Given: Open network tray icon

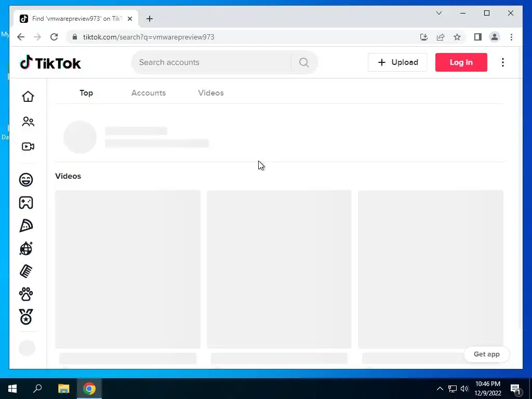Looking at the screenshot, I should [453, 389].
